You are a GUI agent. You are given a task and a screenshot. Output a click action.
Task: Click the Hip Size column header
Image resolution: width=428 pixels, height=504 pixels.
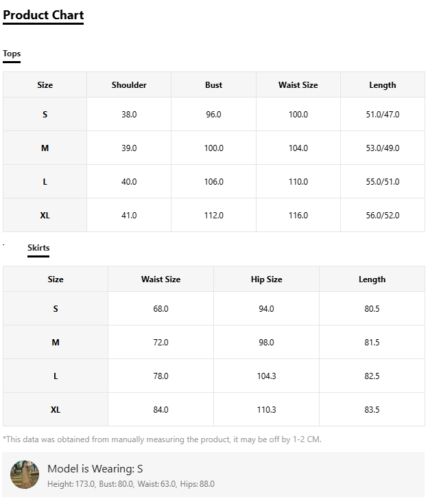267,279
